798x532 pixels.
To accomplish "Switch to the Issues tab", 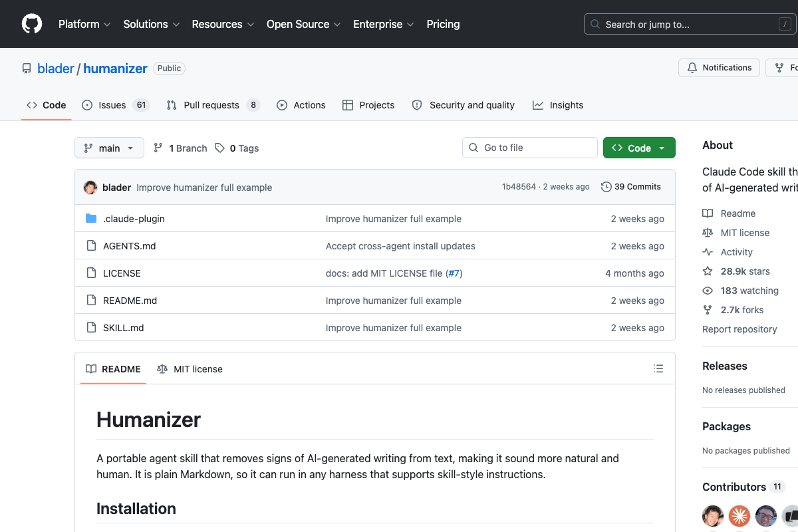I will click(116, 105).
